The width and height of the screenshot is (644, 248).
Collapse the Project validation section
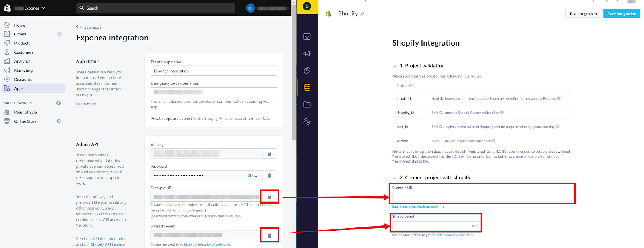pyautogui.click(x=395, y=66)
